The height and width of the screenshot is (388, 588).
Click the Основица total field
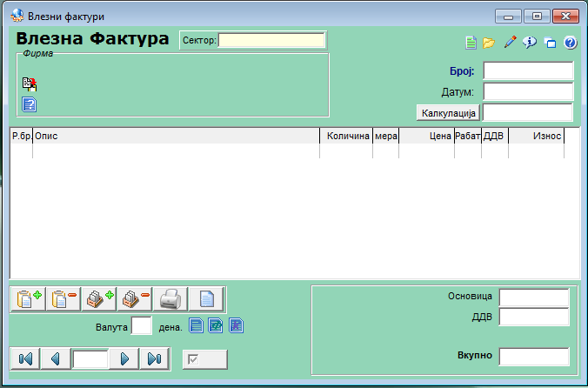click(534, 298)
